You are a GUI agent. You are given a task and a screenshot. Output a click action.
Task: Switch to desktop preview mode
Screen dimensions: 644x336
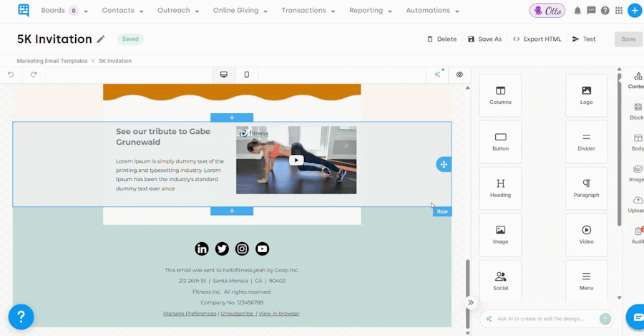224,75
